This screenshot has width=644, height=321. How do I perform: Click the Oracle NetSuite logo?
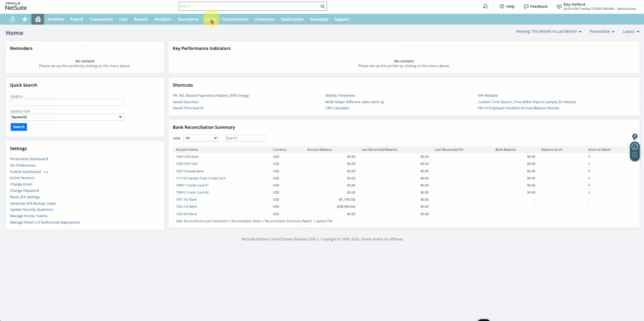(16, 6)
